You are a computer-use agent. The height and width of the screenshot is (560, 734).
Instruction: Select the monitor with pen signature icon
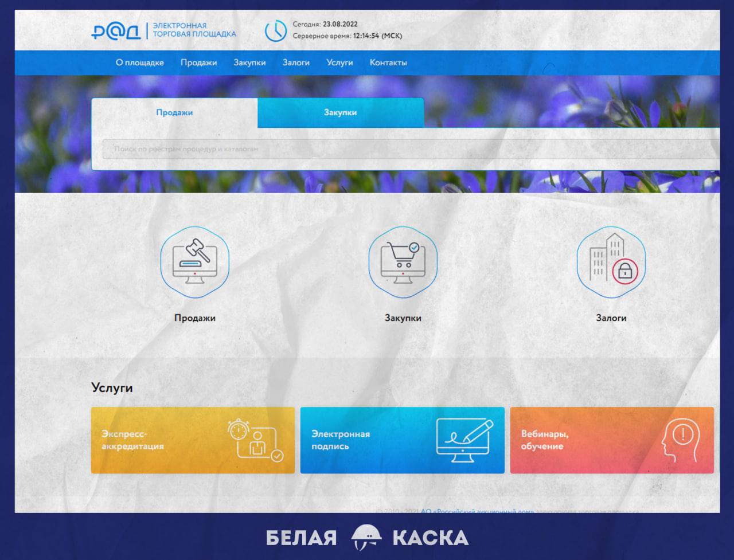tap(464, 440)
